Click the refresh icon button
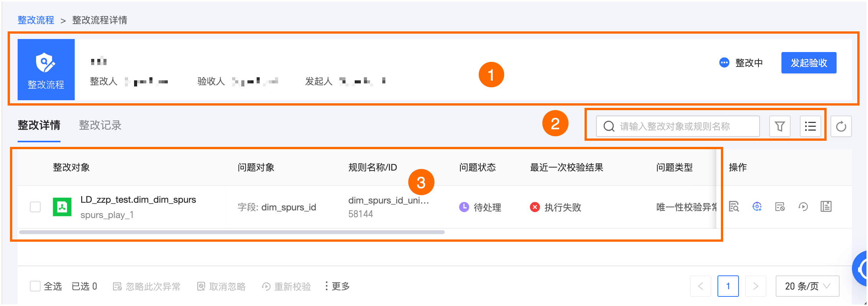Image resolution: width=868 pixels, height=306 pixels. click(841, 126)
